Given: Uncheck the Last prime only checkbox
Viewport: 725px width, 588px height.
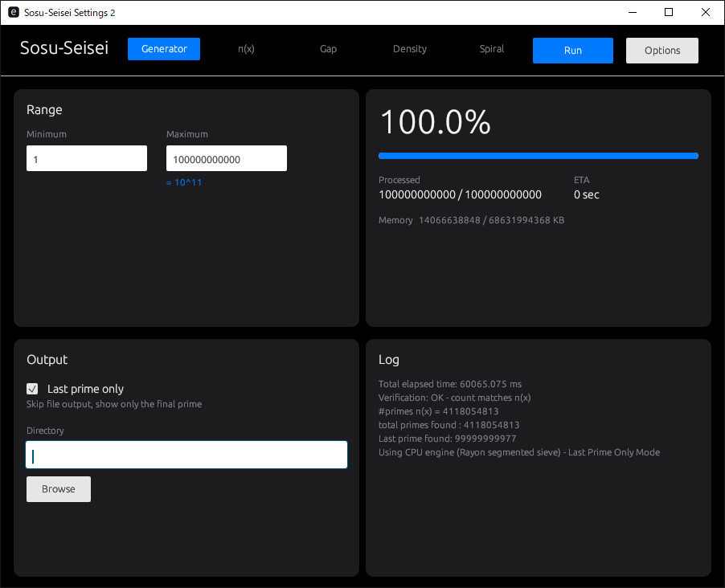Looking at the screenshot, I should point(33,389).
